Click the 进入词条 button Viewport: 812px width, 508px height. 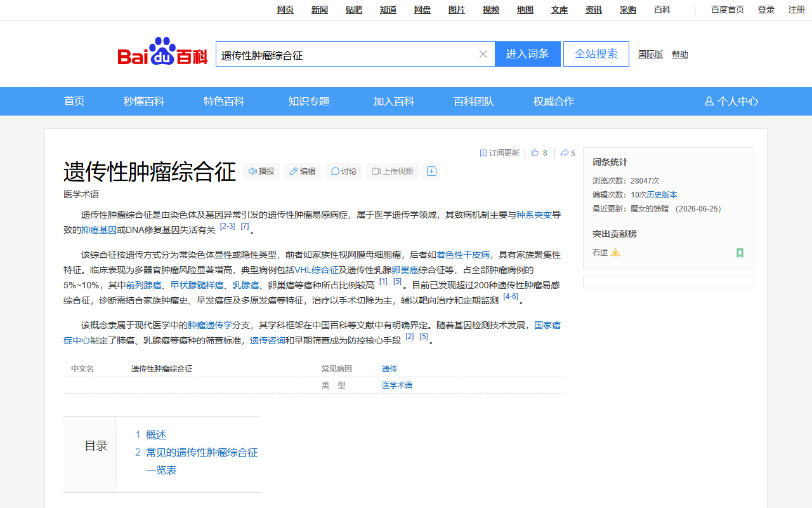click(528, 54)
